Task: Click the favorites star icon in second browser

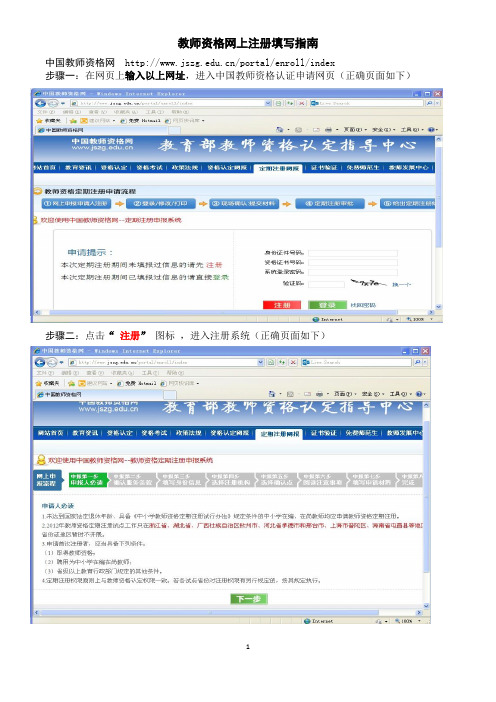Action: pyautogui.click(x=39, y=383)
